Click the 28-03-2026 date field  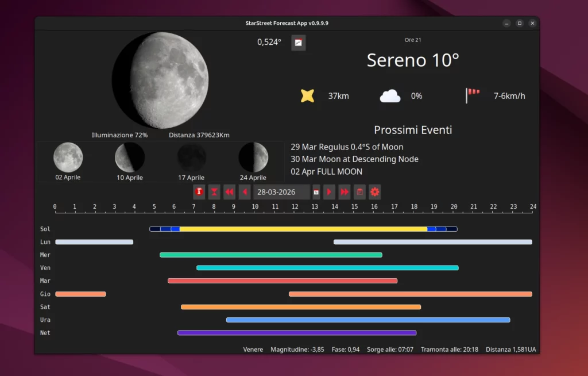click(281, 191)
